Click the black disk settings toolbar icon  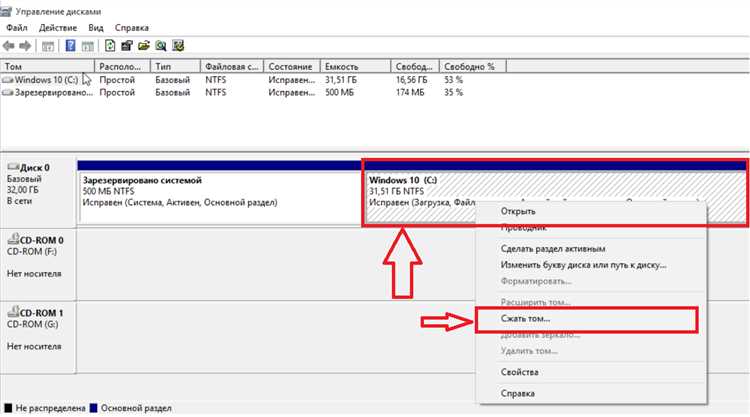tap(127, 46)
